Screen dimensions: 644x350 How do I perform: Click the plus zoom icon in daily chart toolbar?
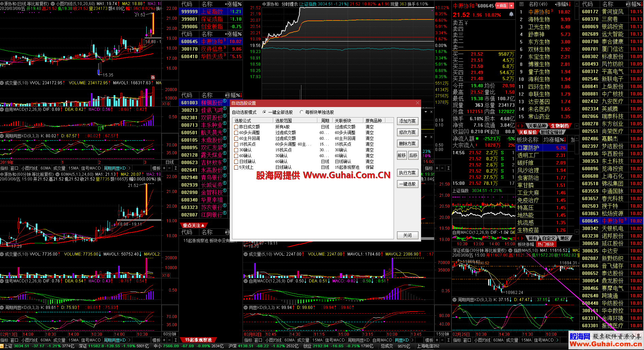(164, 168)
